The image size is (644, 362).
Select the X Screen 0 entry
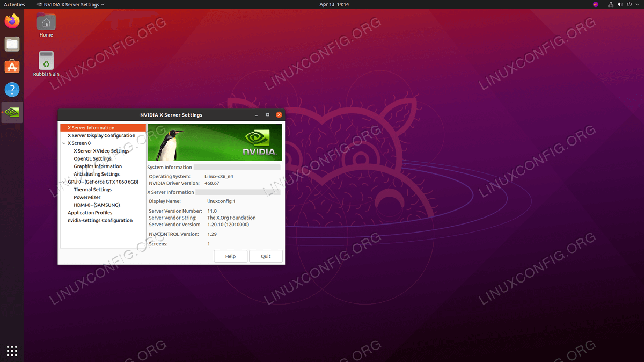pos(79,143)
